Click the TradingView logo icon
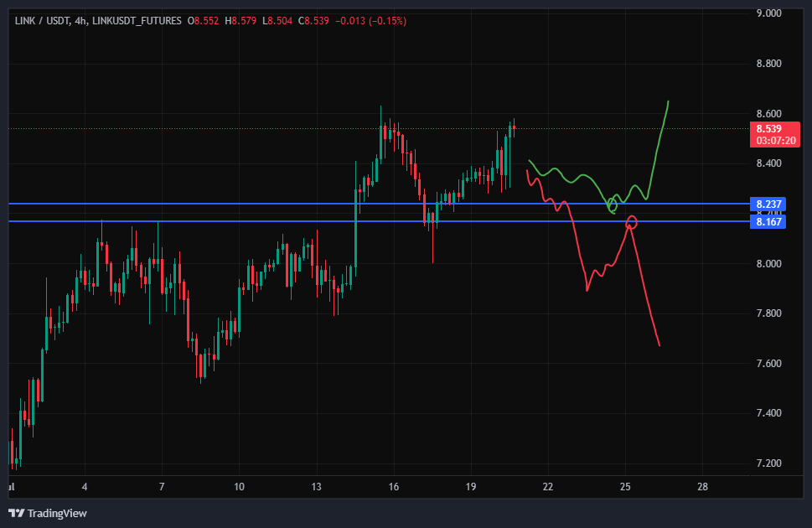Viewport: 812px width, 528px height. point(17,514)
